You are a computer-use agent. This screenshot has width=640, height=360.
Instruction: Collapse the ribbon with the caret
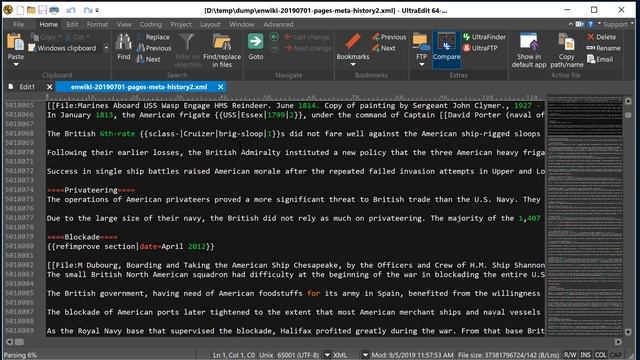[571, 24]
